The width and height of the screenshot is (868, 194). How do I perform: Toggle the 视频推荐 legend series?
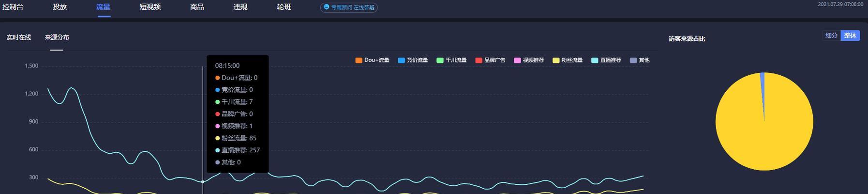(x=529, y=60)
